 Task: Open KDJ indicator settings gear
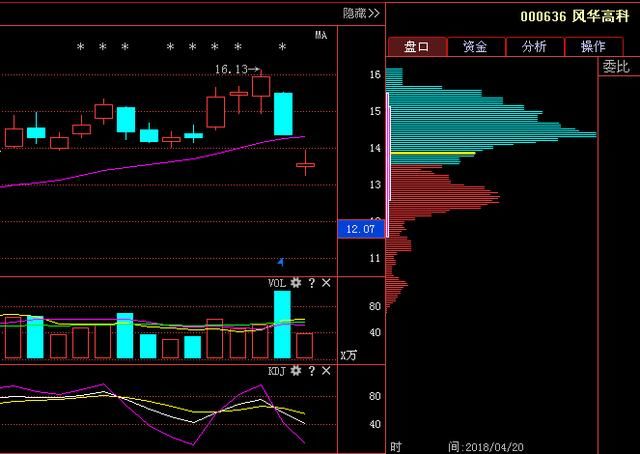[296, 372]
